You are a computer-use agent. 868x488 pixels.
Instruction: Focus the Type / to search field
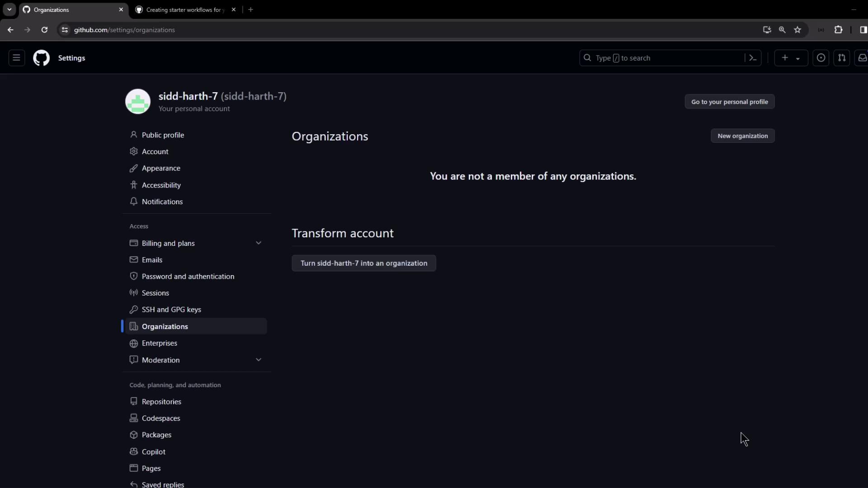pos(665,58)
